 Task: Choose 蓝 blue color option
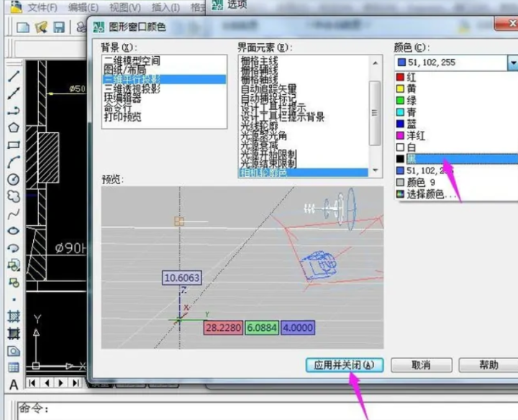[457, 124]
